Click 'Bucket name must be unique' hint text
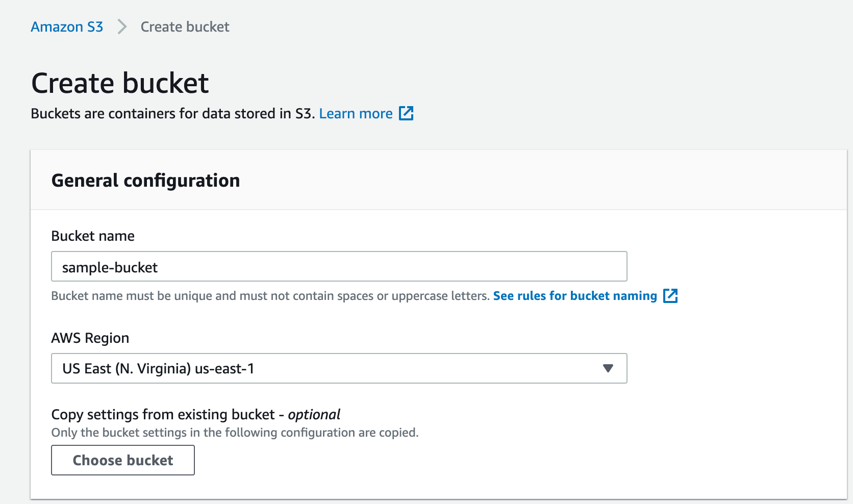 click(270, 296)
